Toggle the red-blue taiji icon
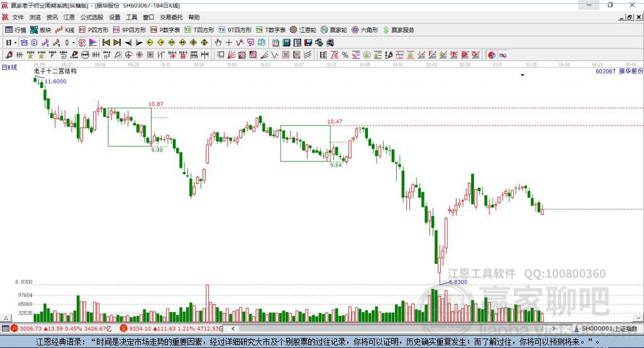This screenshot has height=348, width=644. coord(492,55)
